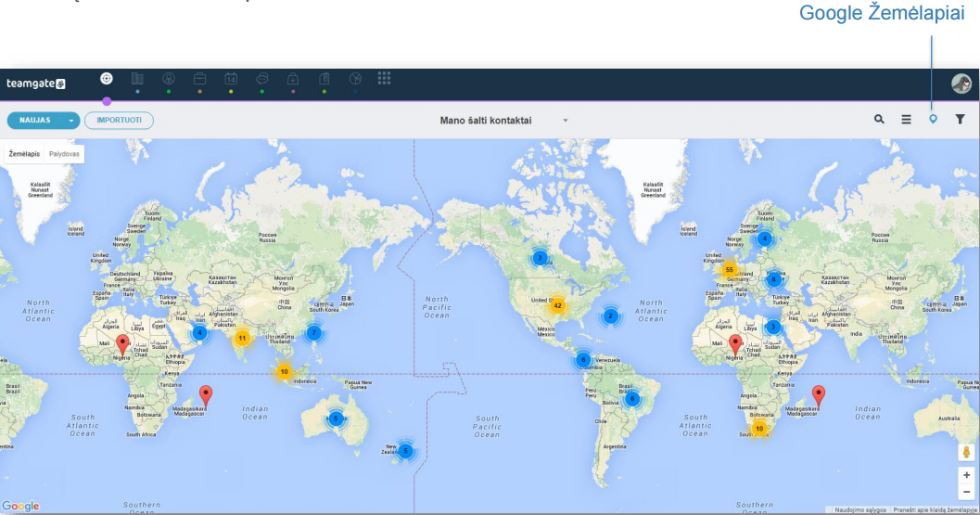The width and height of the screenshot is (980, 515).
Task: Open the Deals briefcase icon in navigation
Action: pyautogui.click(x=199, y=79)
